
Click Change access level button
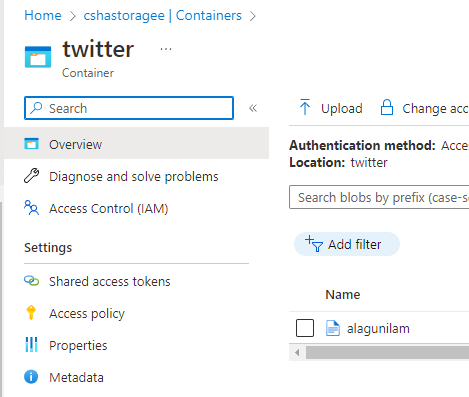tap(424, 108)
